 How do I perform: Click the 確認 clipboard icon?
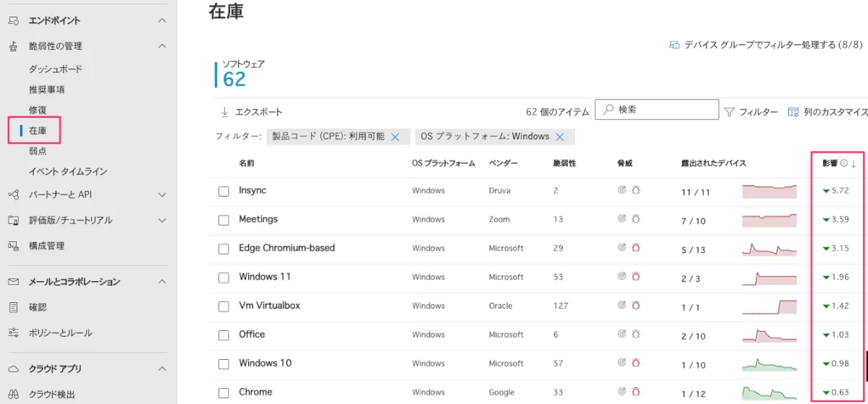click(x=13, y=308)
